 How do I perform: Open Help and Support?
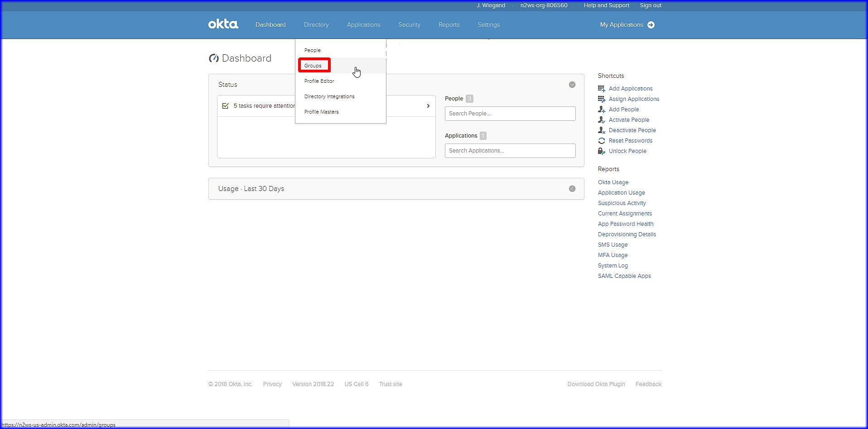(607, 5)
